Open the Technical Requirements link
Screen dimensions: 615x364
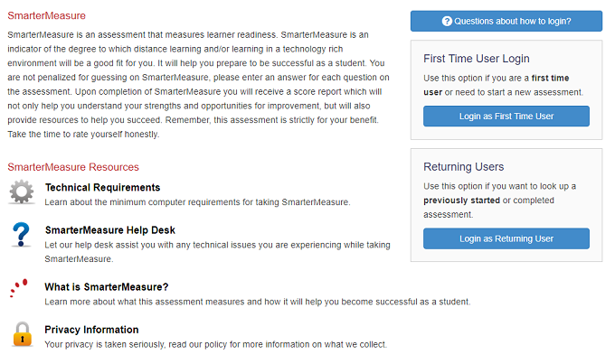102,188
